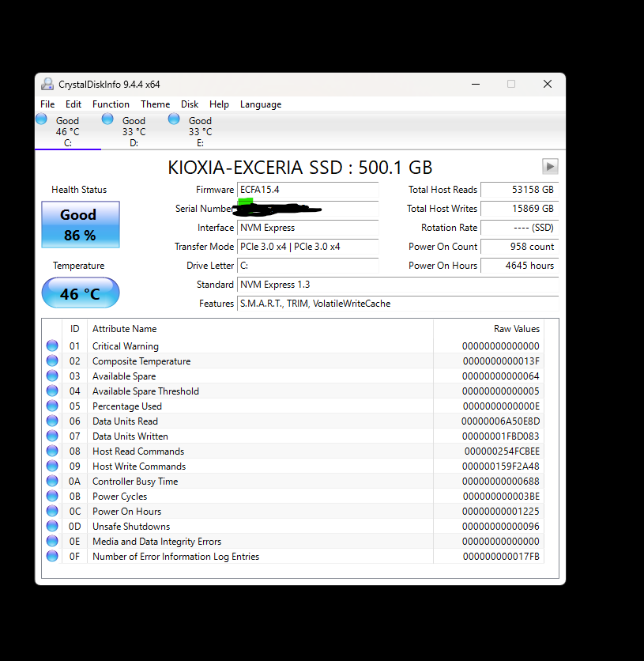The height and width of the screenshot is (661, 644).
Task: Open the Theme menu
Action: pyautogui.click(x=155, y=104)
